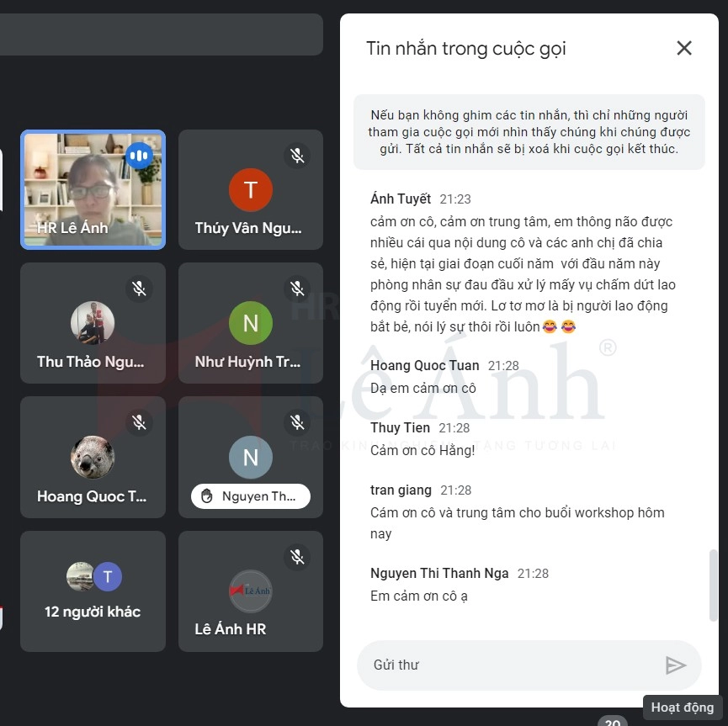Click muted mic icon on Hoang Quoc tile

pos(139,422)
